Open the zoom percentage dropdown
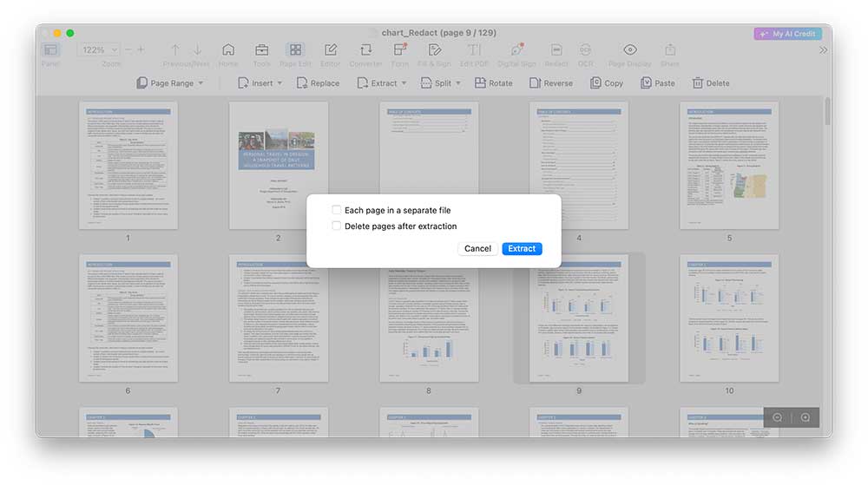The height and width of the screenshot is (485, 868). click(x=100, y=50)
